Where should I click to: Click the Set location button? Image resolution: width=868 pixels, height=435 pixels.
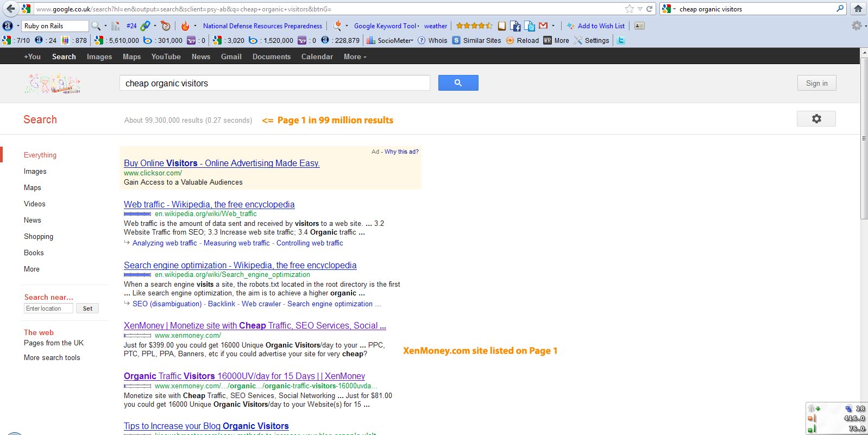tap(87, 308)
